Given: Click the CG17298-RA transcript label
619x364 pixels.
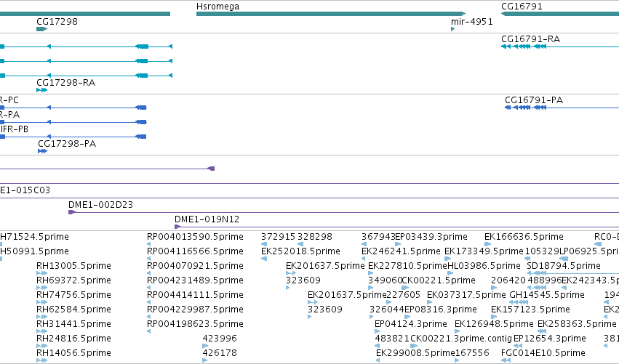Looking at the screenshot, I should pyautogui.click(x=65, y=83).
